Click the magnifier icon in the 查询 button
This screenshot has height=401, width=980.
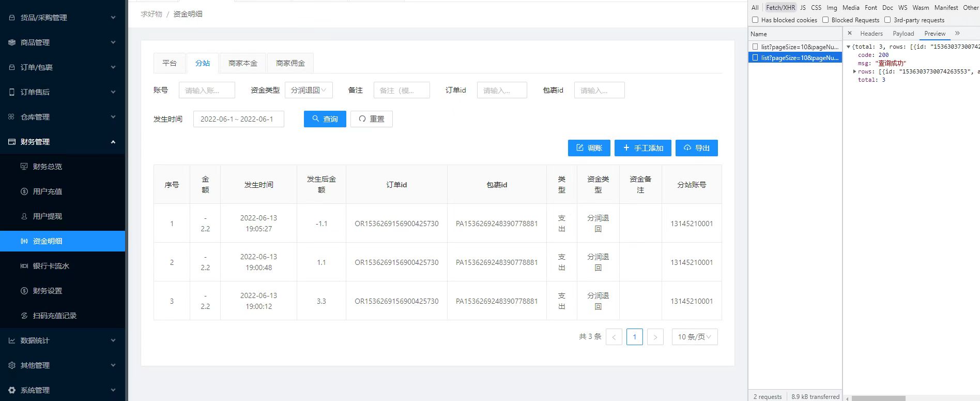pyautogui.click(x=316, y=118)
